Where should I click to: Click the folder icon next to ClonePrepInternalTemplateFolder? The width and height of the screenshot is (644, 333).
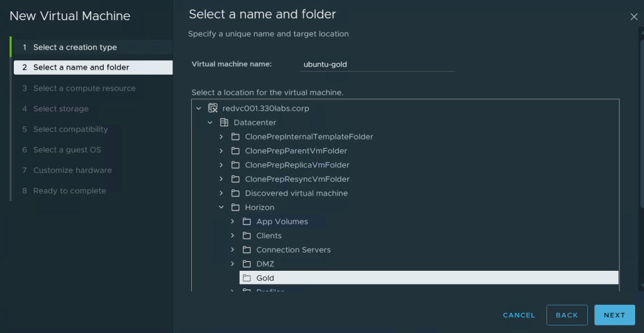pyautogui.click(x=235, y=136)
